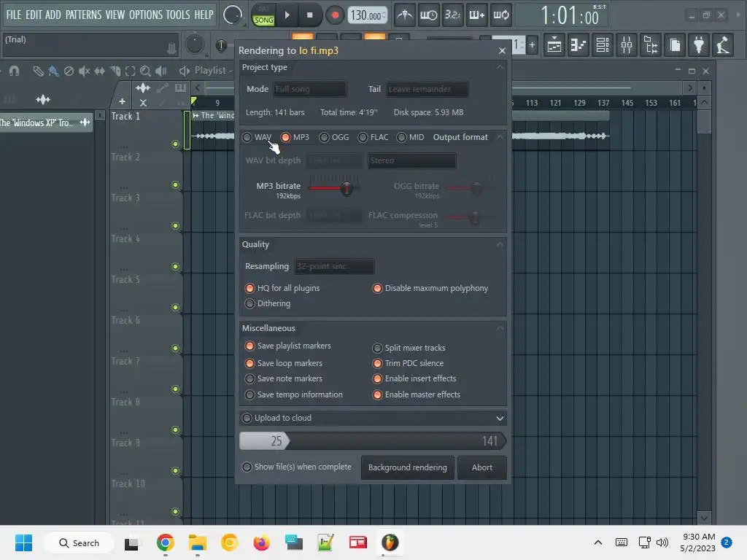Enable the Dithering option
The height and width of the screenshot is (560, 747).
tap(249, 303)
